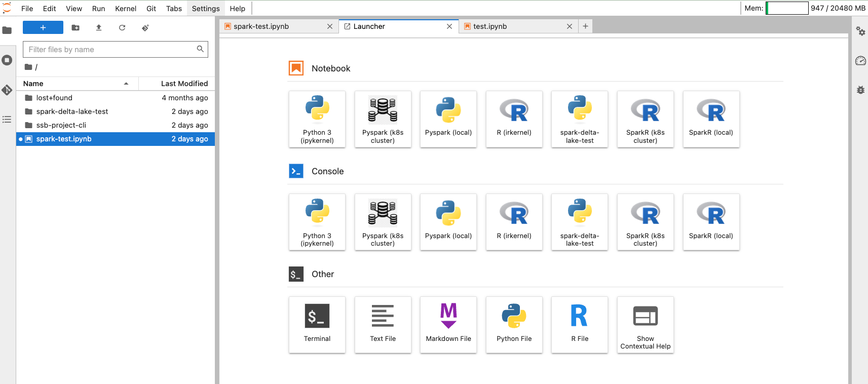This screenshot has width=868, height=384.
Task: Click the Git clone toolbar icon
Action: click(x=145, y=27)
